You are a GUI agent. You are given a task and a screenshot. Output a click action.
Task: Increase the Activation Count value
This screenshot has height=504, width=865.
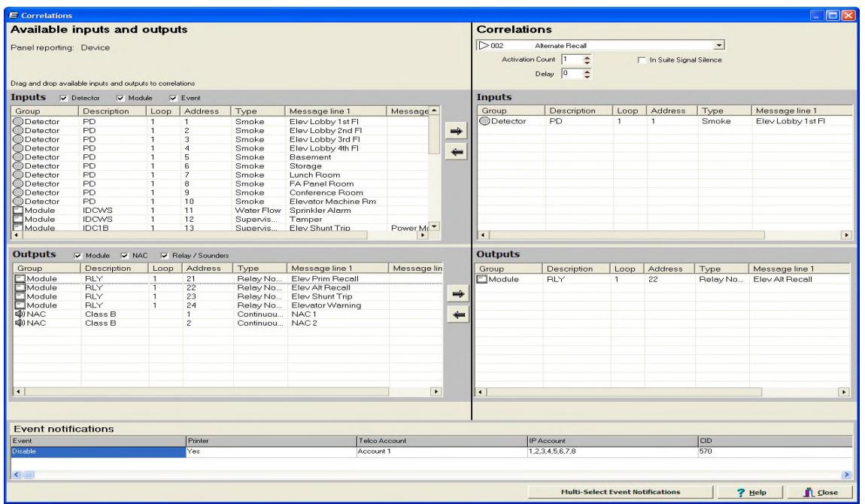tap(587, 57)
